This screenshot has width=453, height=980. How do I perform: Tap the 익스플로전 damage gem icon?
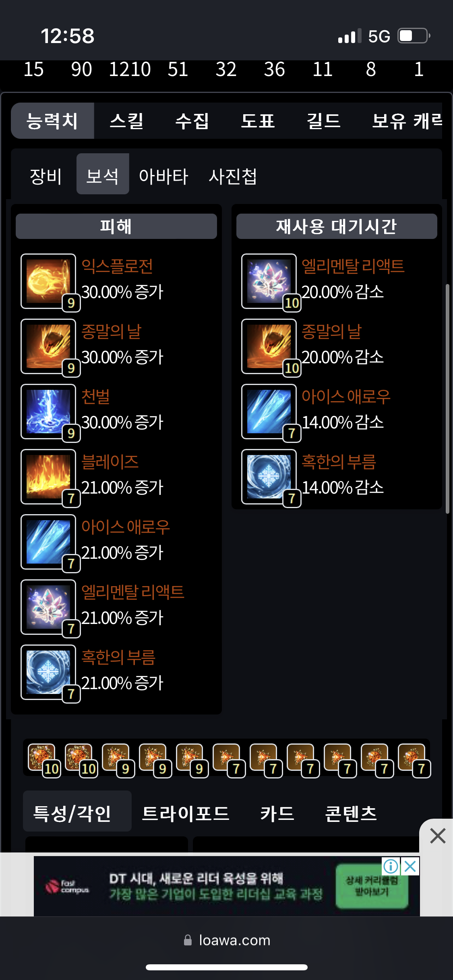coord(48,281)
